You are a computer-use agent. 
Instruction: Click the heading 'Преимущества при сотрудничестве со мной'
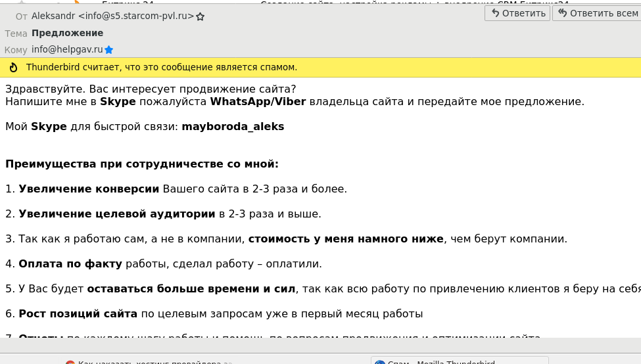click(142, 164)
